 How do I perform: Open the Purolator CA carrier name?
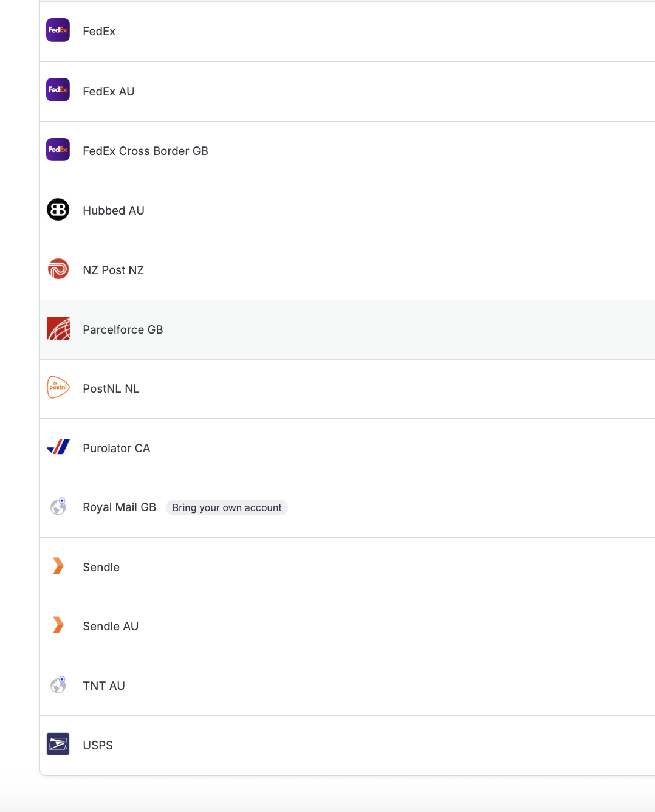116,448
